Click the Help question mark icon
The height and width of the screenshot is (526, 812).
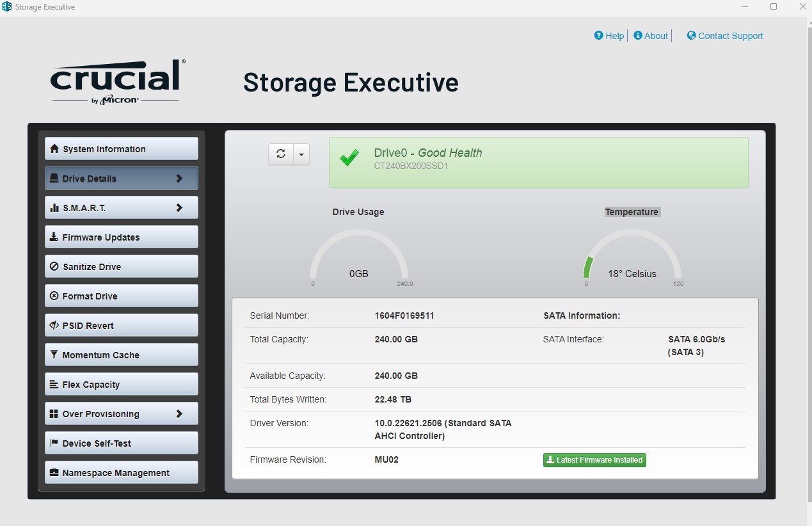599,36
